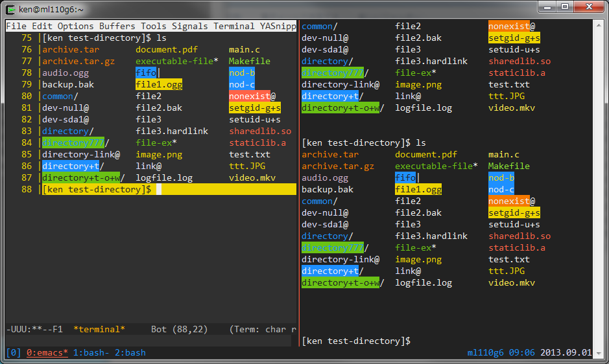Click document.pdf in the right bash pane

426,154
